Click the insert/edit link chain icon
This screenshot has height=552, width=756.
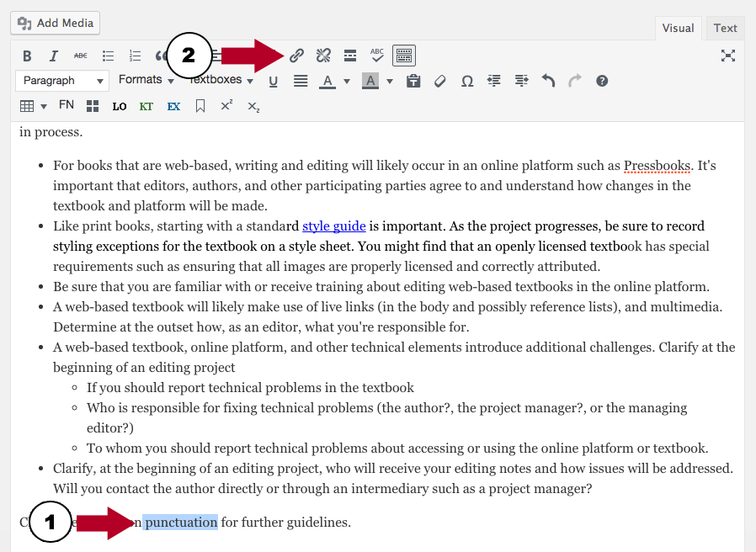[296, 56]
